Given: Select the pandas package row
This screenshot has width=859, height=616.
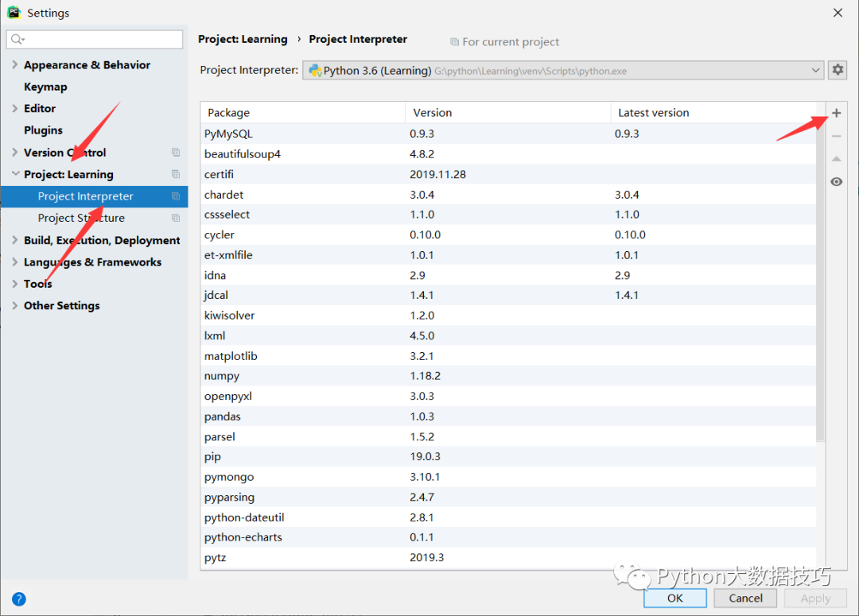Looking at the screenshot, I should click(x=508, y=416).
